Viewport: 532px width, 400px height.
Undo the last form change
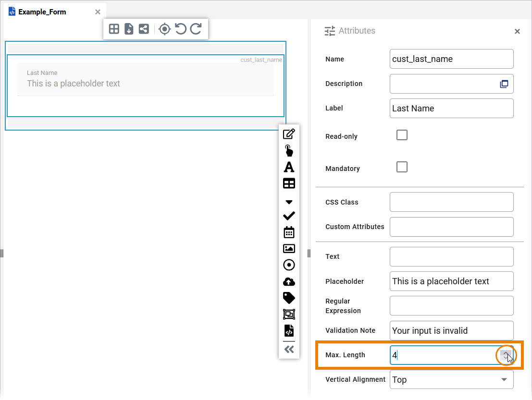tap(180, 29)
